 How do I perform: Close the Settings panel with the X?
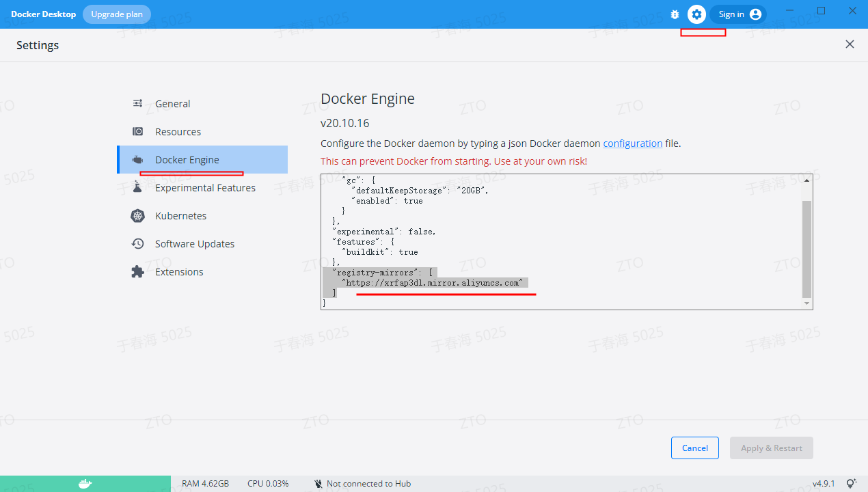click(850, 44)
